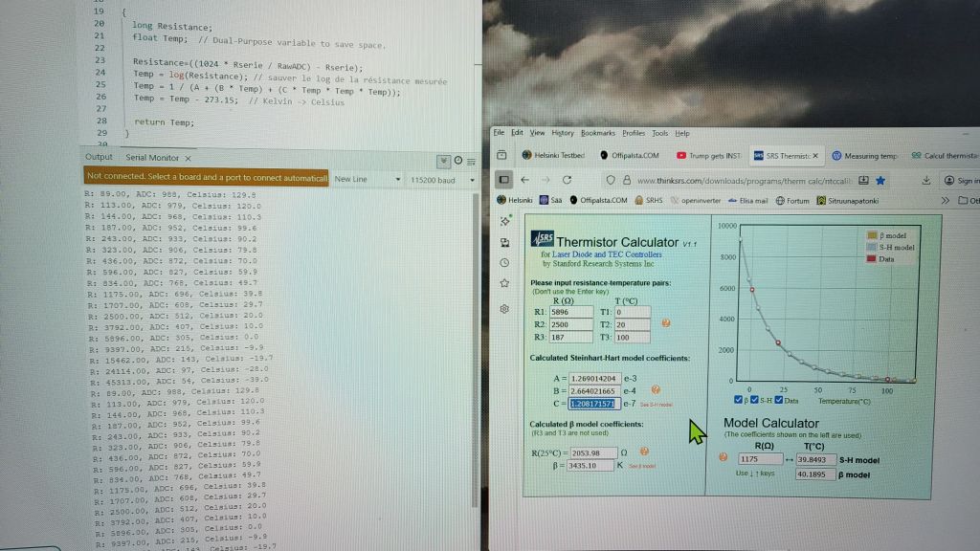Open the New Line ending dropdown
Image resolution: width=980 pixels, height=551 pixels.
click(x=367, y=179)
